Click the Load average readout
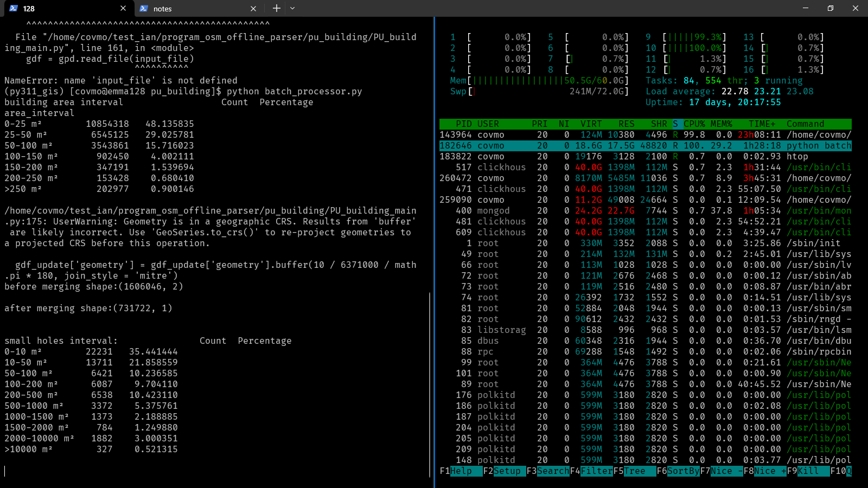 coord(730,92)
